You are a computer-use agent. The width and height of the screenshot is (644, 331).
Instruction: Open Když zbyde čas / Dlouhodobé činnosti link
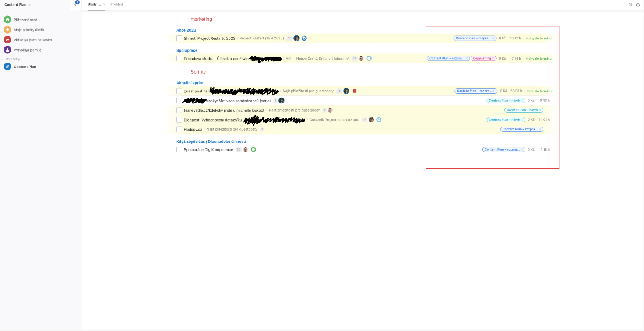tap(211, 141)
